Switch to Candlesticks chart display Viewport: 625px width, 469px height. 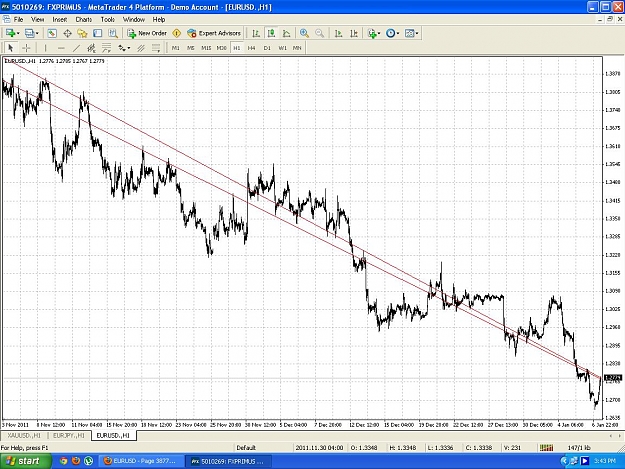point(271,33)
